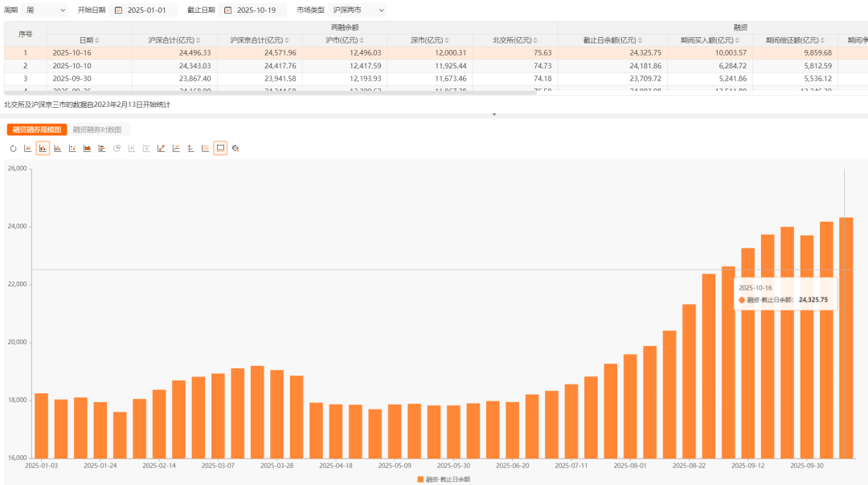Screen dimensions: 868x485
Task: Open the 市场类型 dropdown
Action: point(358,10)
